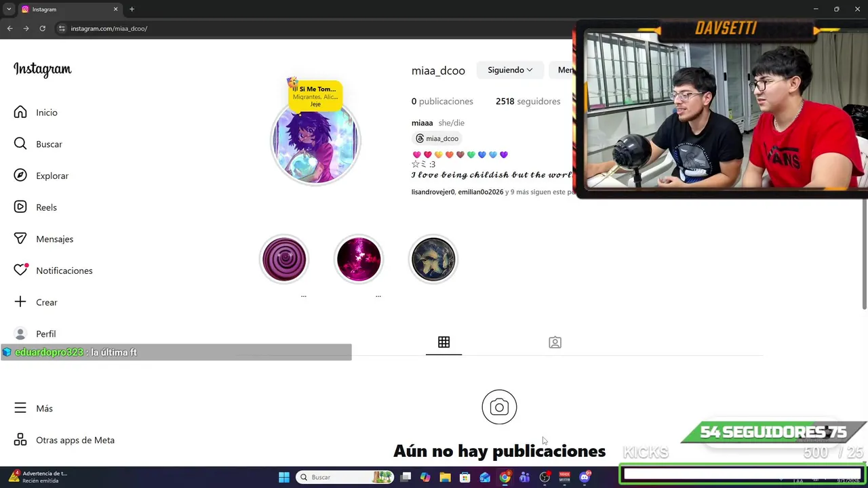This screenshot has height=488, width=868.
Task: Click the Aún no hay publicaciones text
Action: pyautogui.click(x=499, y=451)
